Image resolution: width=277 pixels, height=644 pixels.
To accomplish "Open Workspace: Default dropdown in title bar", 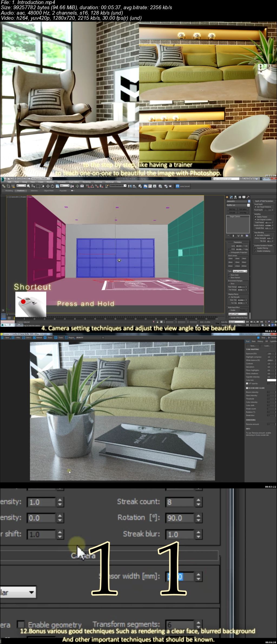I will pyautogui.click(x=41, y=179).
